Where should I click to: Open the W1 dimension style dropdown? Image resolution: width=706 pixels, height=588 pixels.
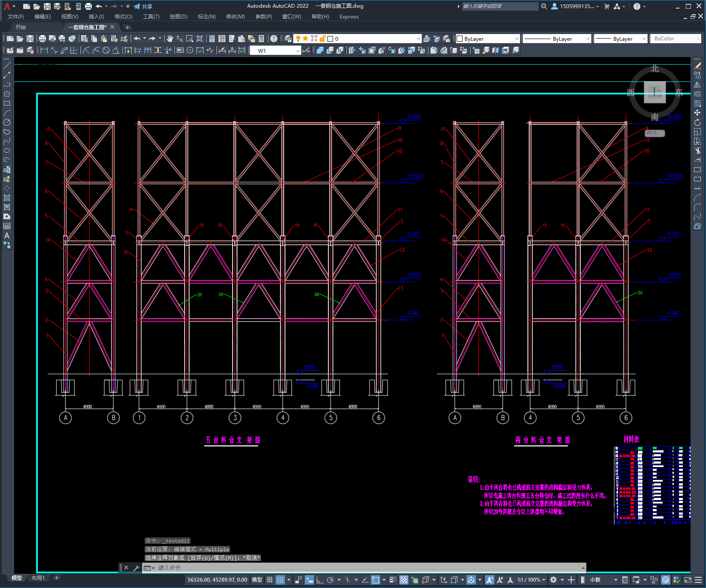(x=276, y=51)
